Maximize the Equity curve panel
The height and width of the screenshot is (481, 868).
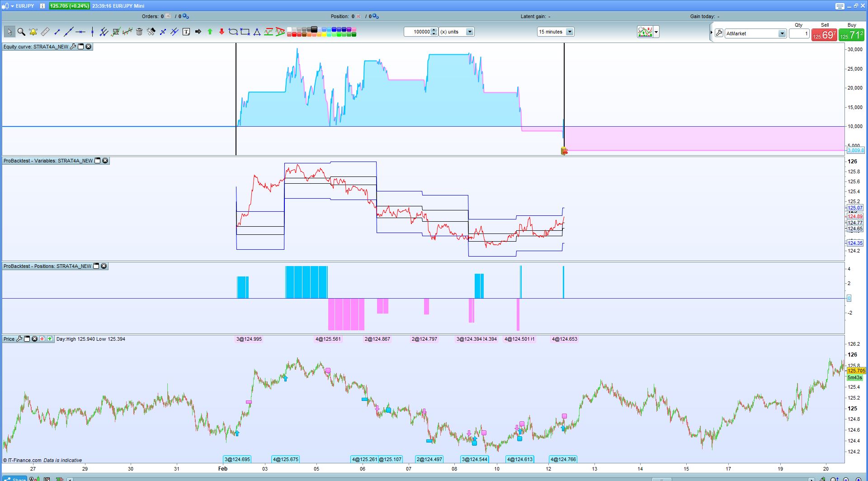(x=81, y=47)
